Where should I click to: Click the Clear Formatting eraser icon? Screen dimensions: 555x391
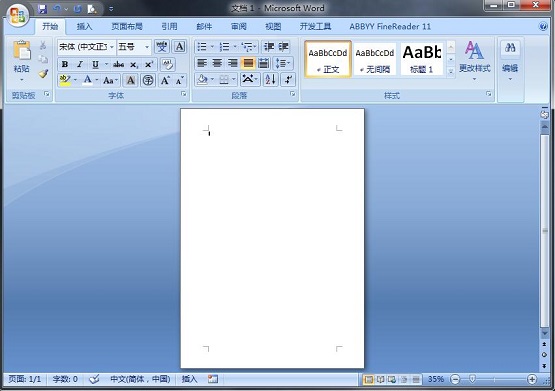pyautogui.click(x=167, y=64)
